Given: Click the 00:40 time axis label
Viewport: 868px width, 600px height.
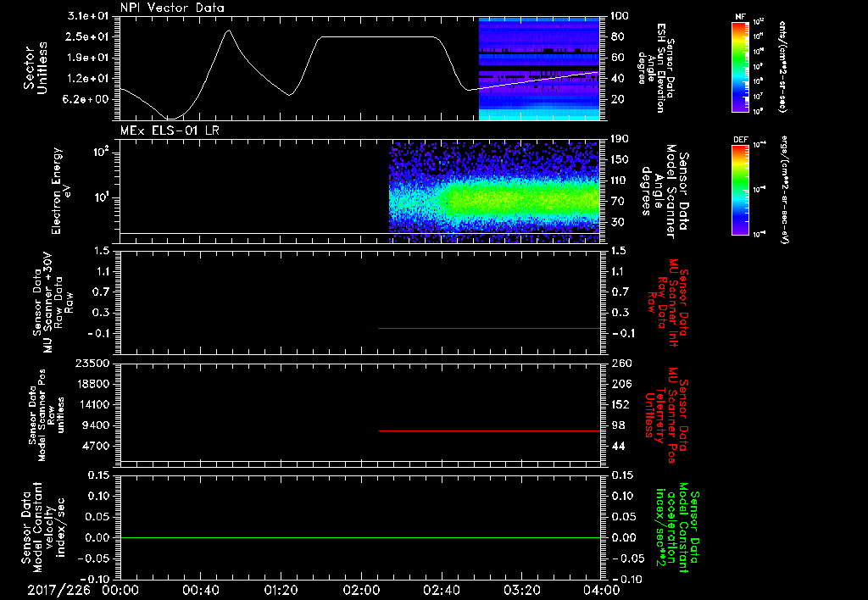Looking at the screenshot, I should click(200, 590).
